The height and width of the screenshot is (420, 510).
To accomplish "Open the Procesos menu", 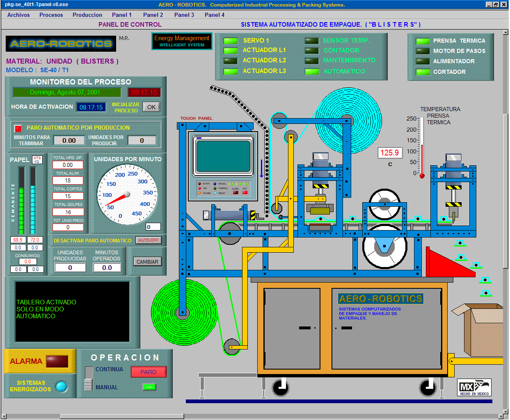I will (x=51, y=15).
